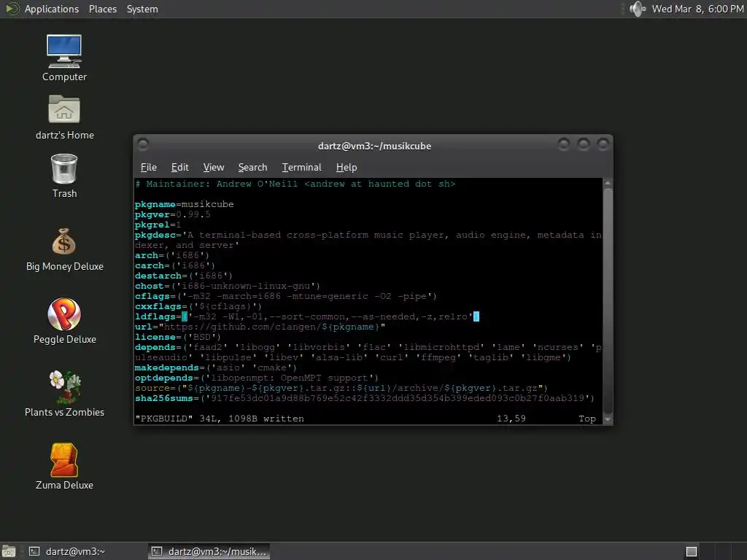747x560 pixels.
Task: Click the dartz@vm3:~/musik... taskbar button
Action: 209,551
